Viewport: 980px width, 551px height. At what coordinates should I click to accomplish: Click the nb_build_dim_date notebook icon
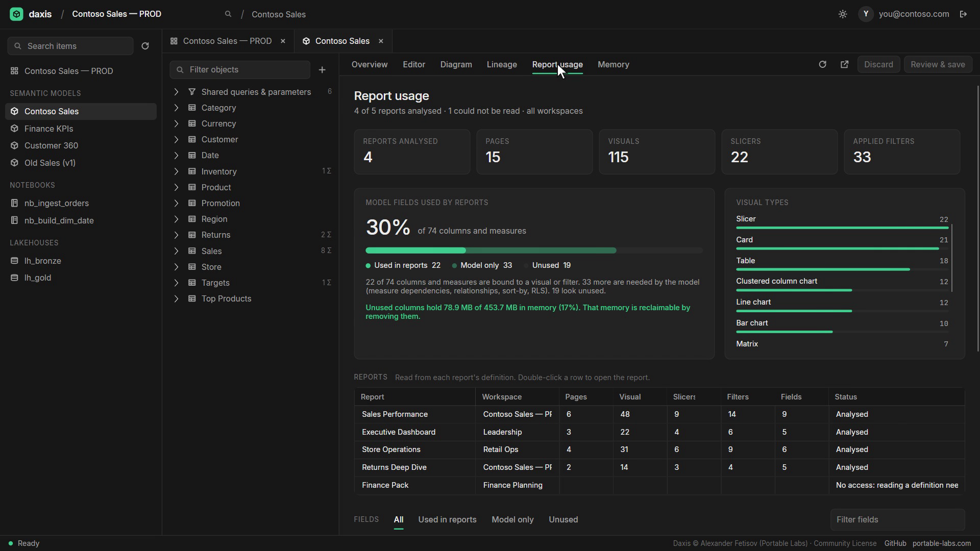[14, 220]
